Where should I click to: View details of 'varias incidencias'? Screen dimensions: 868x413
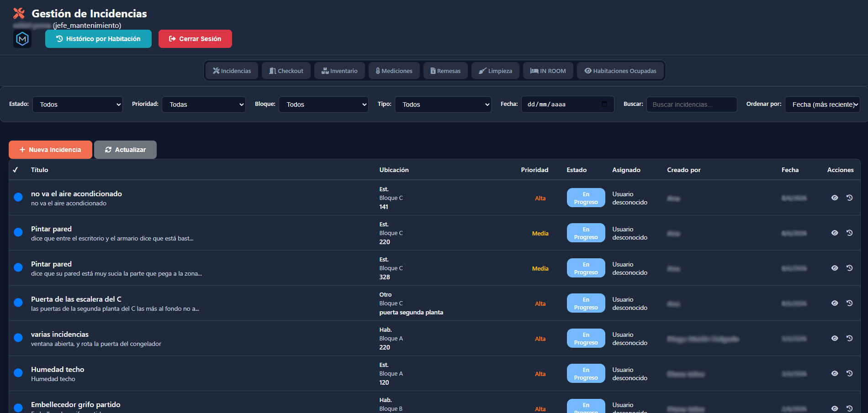click(x=835, y=338)
